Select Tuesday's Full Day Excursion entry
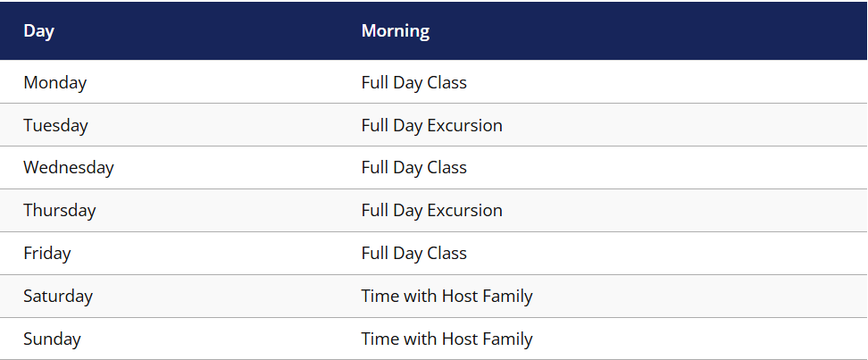Image resolution: width=868 pixels, height=360 pixels. pyautogui.click(x=431, y=126)
